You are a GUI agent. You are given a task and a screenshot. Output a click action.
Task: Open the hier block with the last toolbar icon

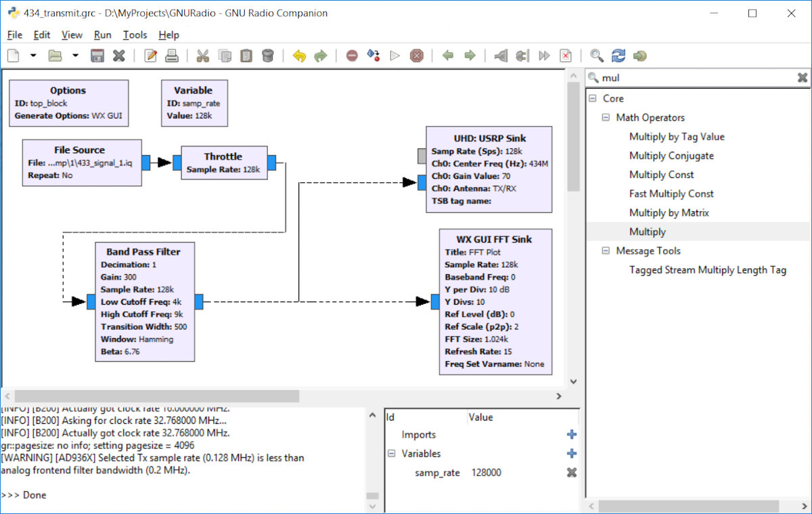[x=640, y=56]
